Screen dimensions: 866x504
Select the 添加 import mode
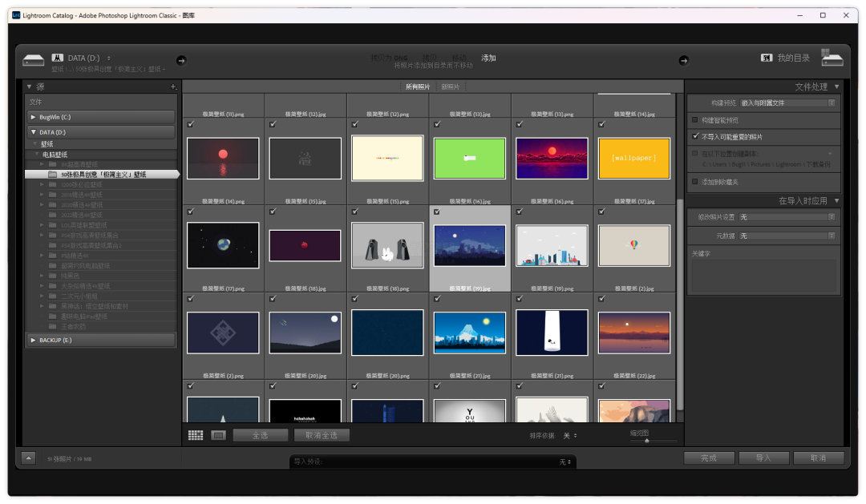(x=488, y=58)
